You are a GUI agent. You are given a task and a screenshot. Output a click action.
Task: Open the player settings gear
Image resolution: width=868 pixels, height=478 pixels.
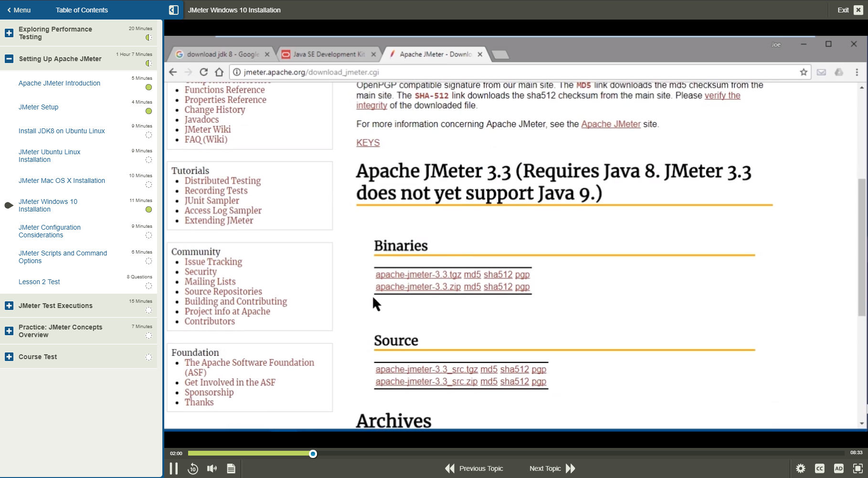click(801, 468)
